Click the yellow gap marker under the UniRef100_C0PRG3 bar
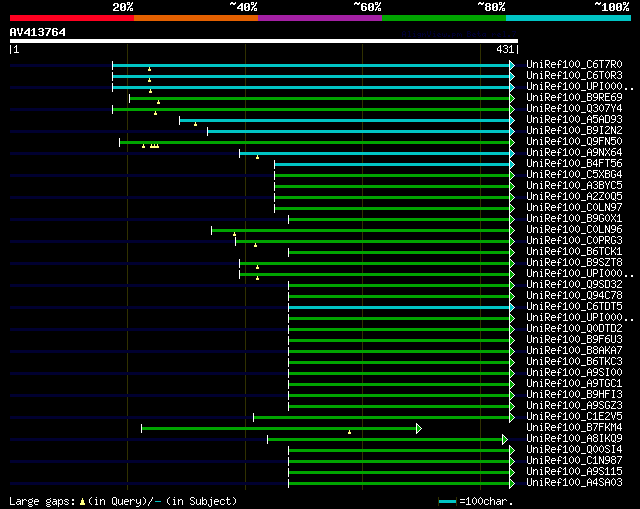640x509 pixels. pyautogui.click(x=256, y=245)
